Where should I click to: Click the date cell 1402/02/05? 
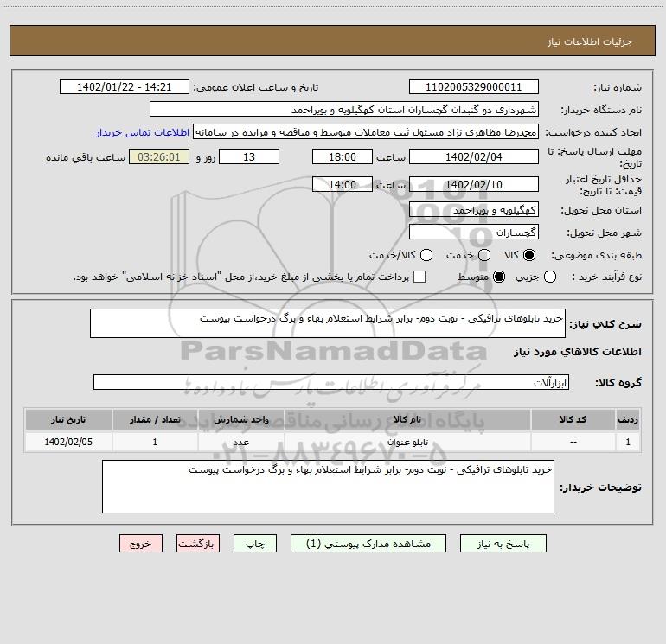(x=68, y=442)
